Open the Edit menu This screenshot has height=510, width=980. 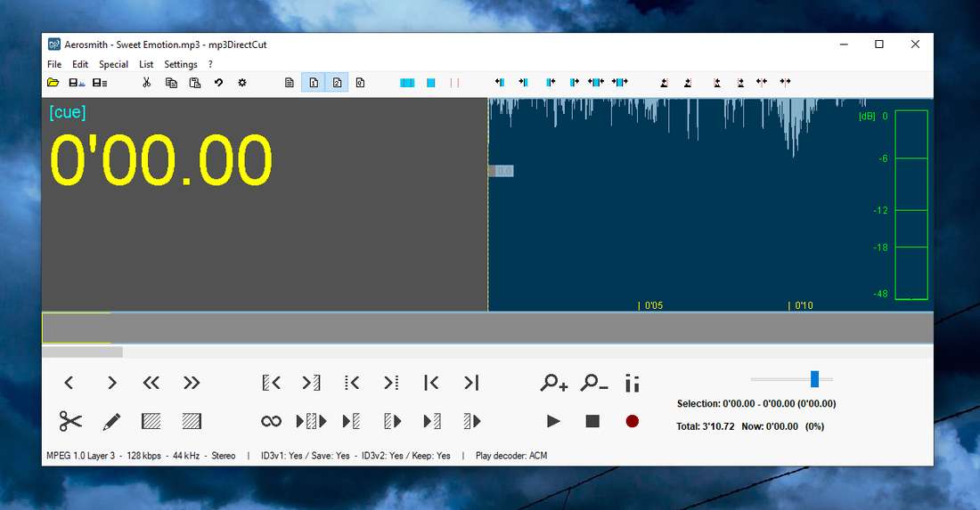[x=80, y=64]
